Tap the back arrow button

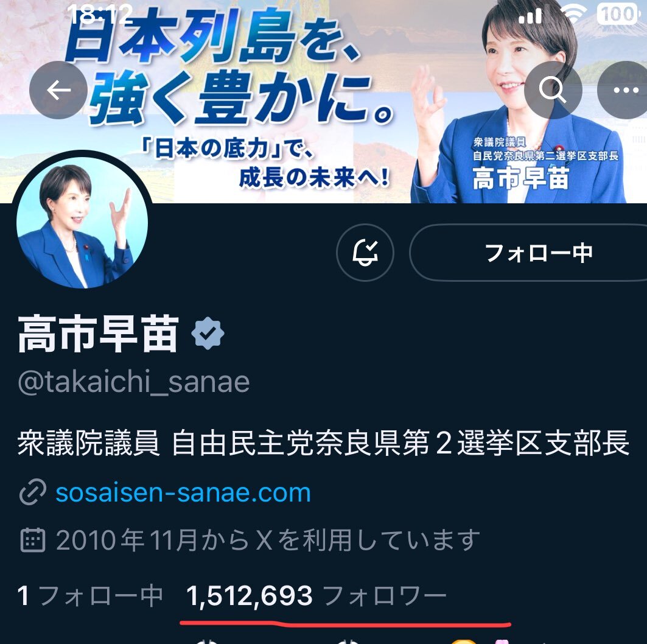coord(58,90)
